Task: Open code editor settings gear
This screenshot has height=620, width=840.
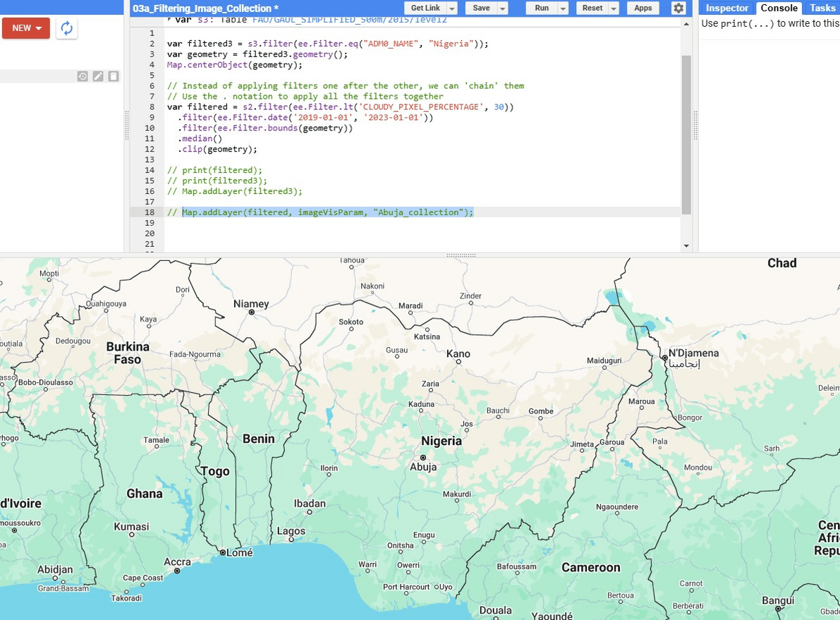Action: pos(678,8)
